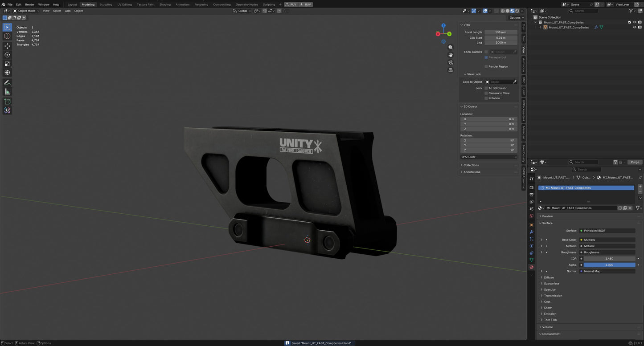Adjust the Alpha slider value
The width and height of the screenshot is (644, 346).
pyautogui.click(x=610, y=265)
